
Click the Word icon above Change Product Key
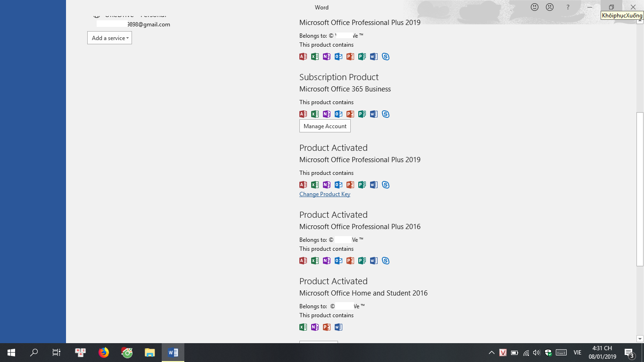click(374, 185)
